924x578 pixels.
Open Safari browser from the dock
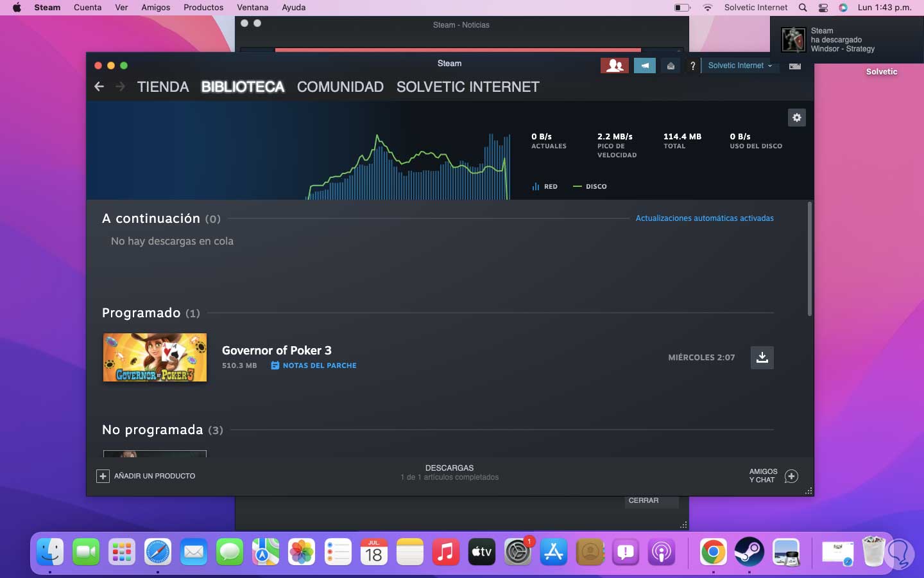tap(158, 551)
